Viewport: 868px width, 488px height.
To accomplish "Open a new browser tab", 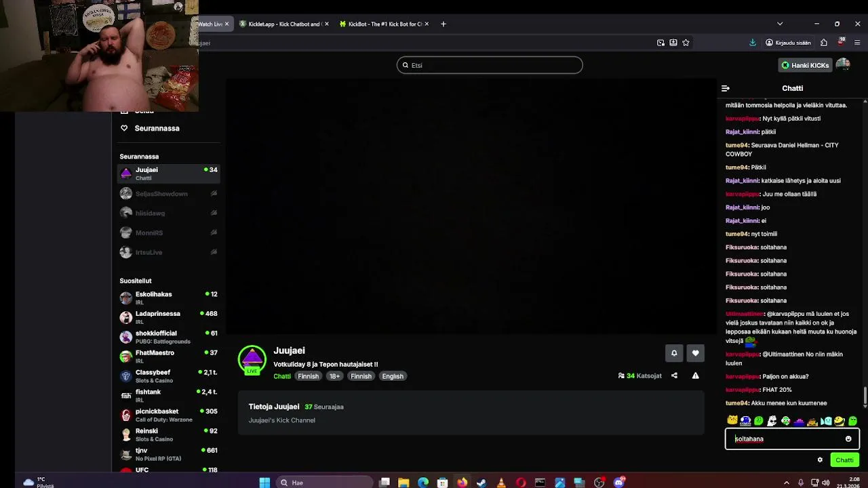I will pos(443,24).
